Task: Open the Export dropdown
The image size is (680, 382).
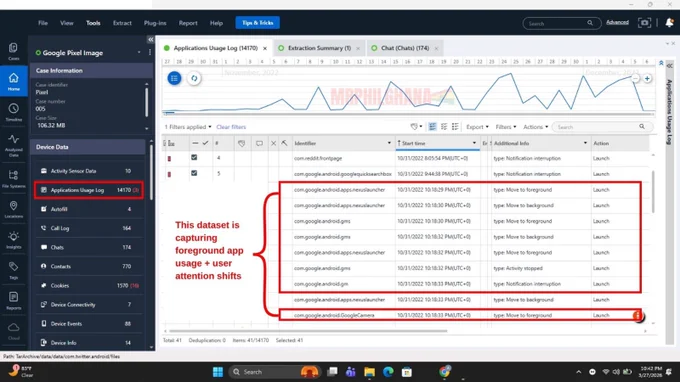Action: 477,127
